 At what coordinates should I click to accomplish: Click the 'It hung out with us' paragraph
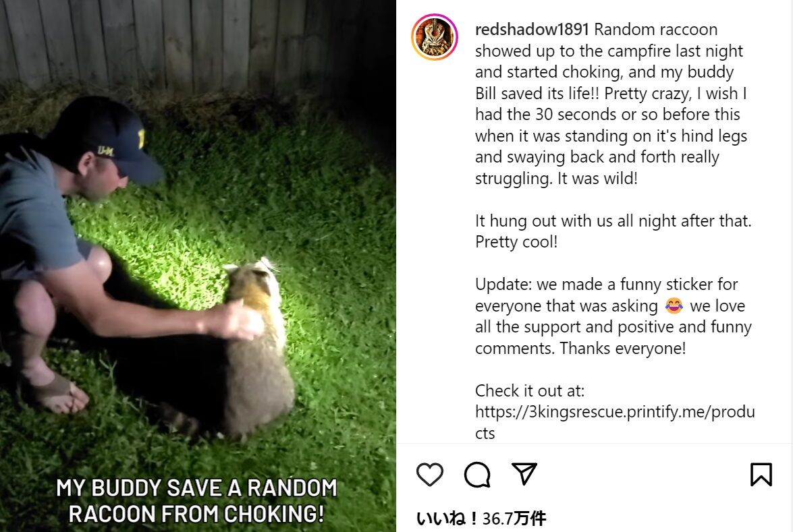pyautogui.click(x=613, y=231)
